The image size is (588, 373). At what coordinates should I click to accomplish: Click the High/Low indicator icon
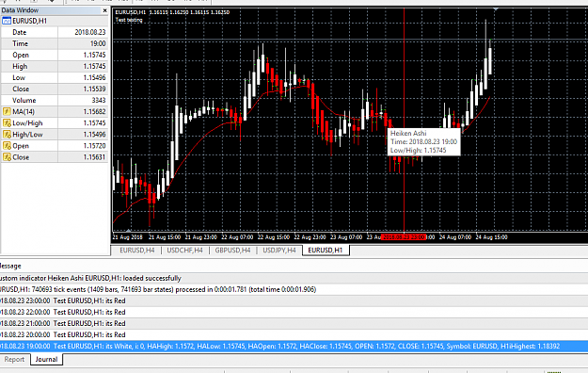tap(7, 135)
